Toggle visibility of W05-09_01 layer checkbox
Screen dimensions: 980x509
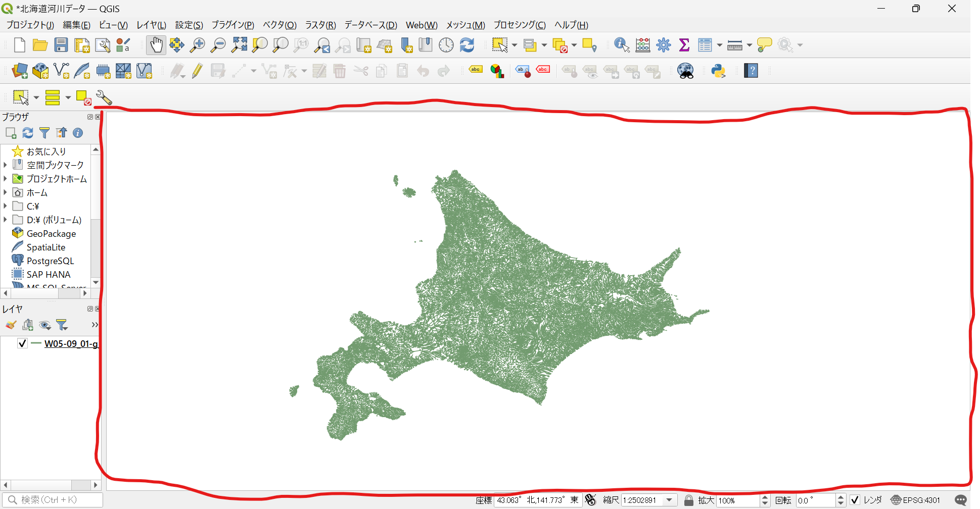click(x=22, y=343)
